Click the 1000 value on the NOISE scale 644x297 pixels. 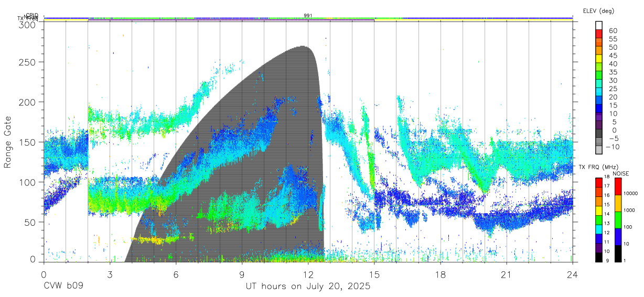coord(629,211)
